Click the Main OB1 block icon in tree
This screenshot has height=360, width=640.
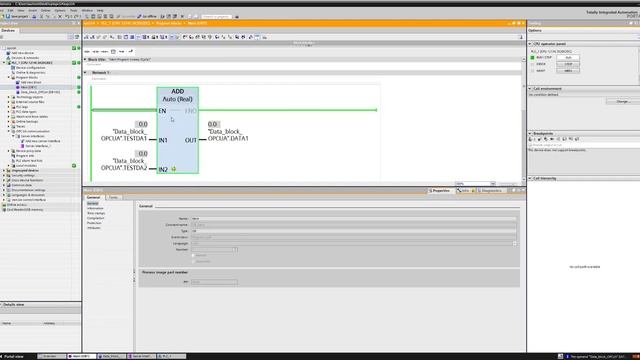[18, 87]
